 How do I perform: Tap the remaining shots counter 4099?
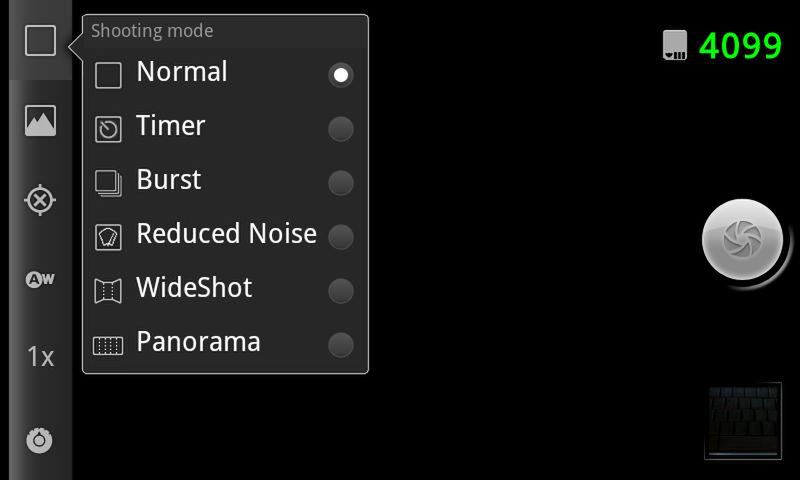[x=740, y=46]
